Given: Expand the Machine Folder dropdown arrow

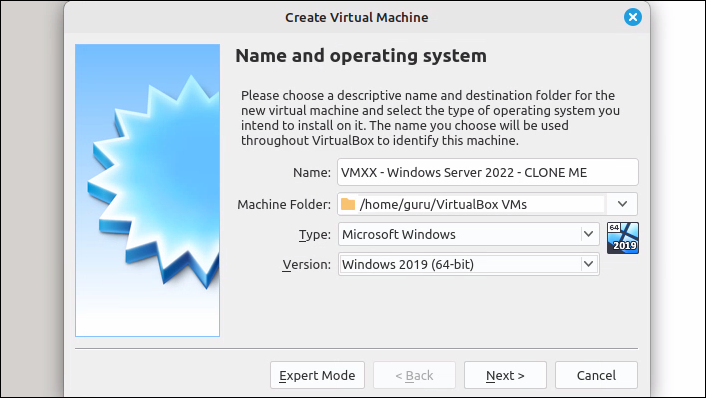Looking at the screenshot, I should coord(622,204).
